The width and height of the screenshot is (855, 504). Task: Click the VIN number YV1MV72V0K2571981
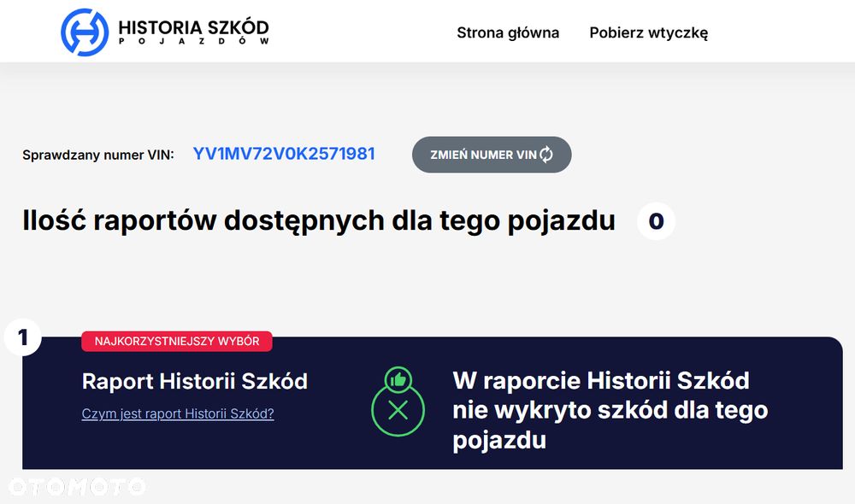[284, 154]
